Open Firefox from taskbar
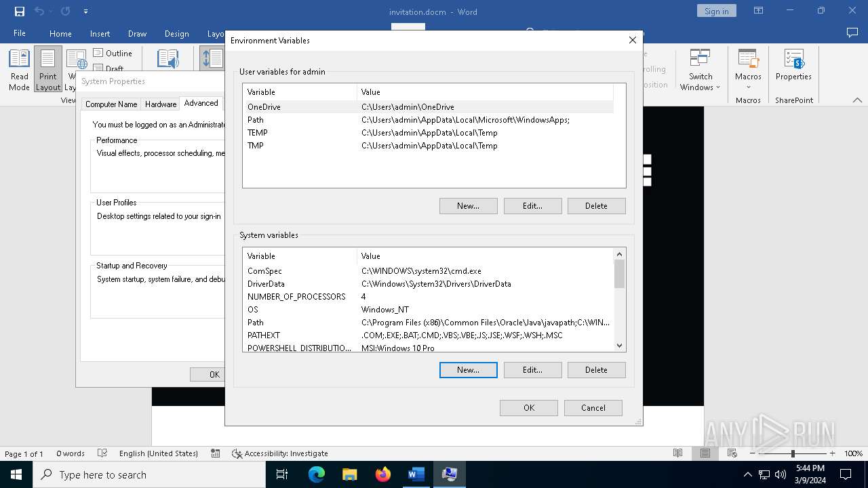This screenshot has height=488, width=868. pos(383,474)
